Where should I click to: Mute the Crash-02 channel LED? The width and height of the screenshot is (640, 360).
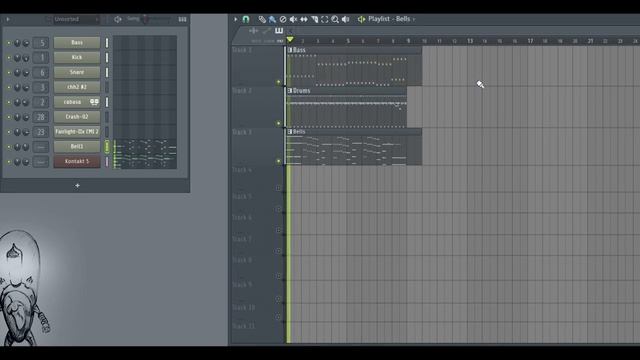[9, 117]
